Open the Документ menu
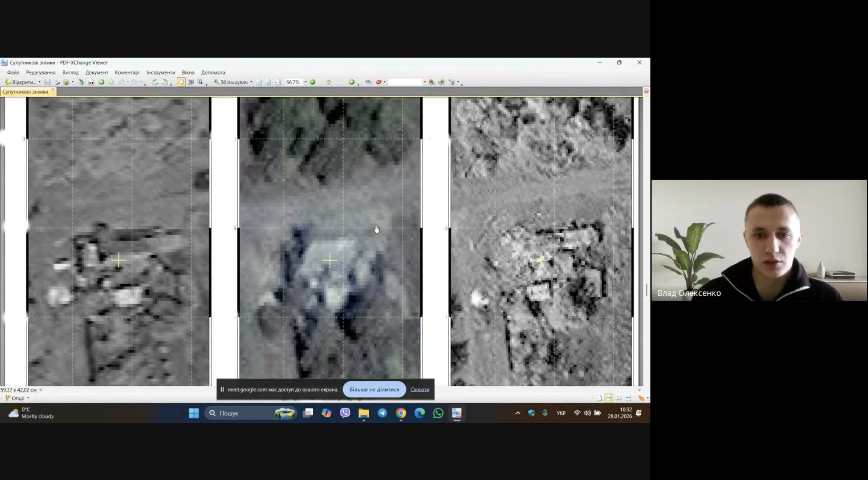868x480 pixels. coord(97,72)
